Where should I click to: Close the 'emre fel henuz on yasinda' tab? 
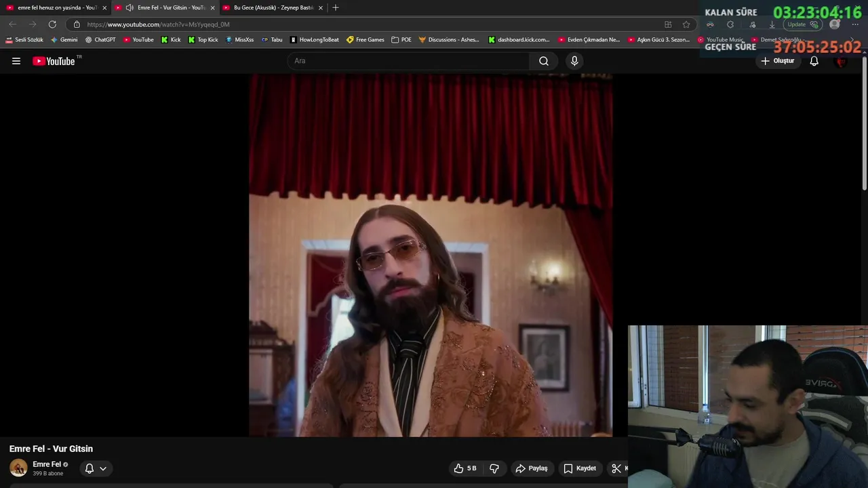coord(104,7)
